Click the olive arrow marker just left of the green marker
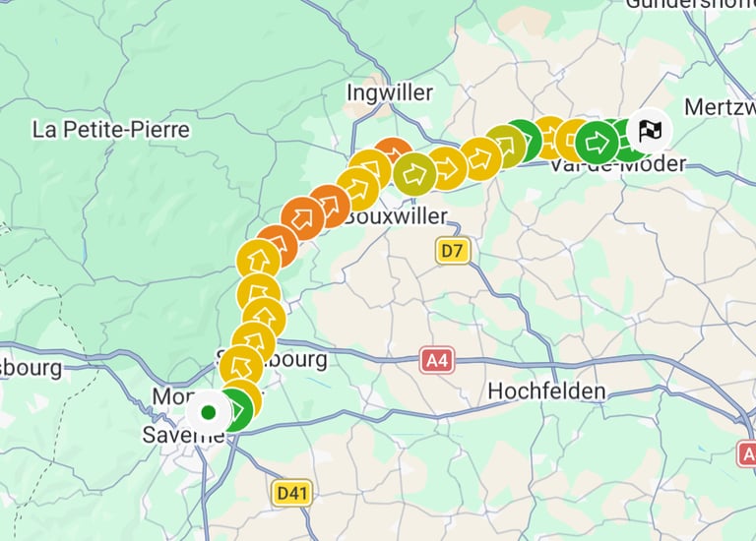The height and width of the screenshot is (541, 756). click(x=506, y=146)
